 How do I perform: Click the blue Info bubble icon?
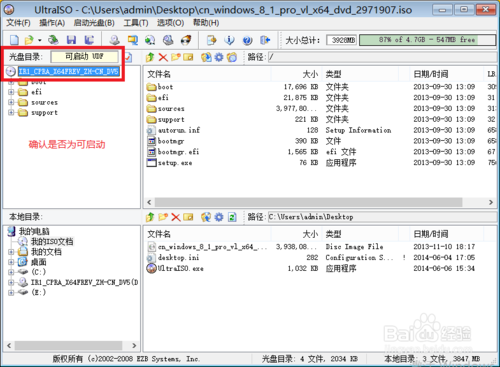pos(229,40)
